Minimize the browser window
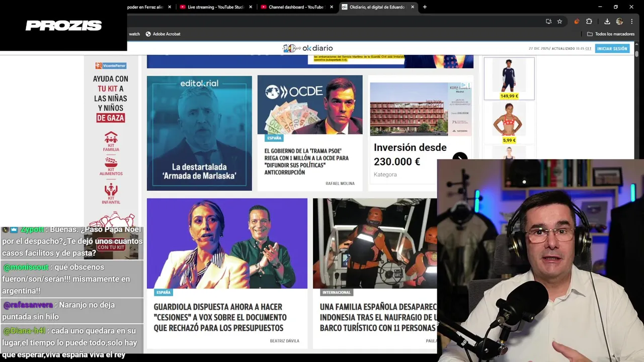Image resolution: width=644 pixels, height=362 pixels. (600, 7)
